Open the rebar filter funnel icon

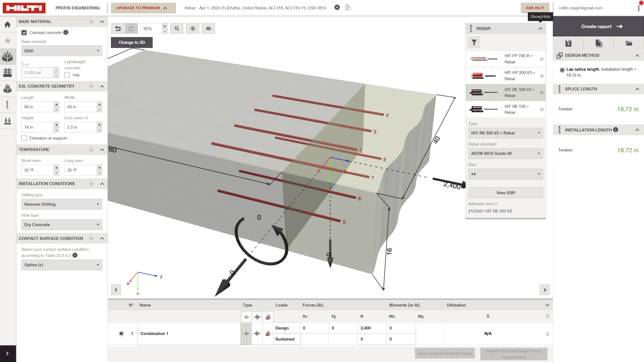474,43
